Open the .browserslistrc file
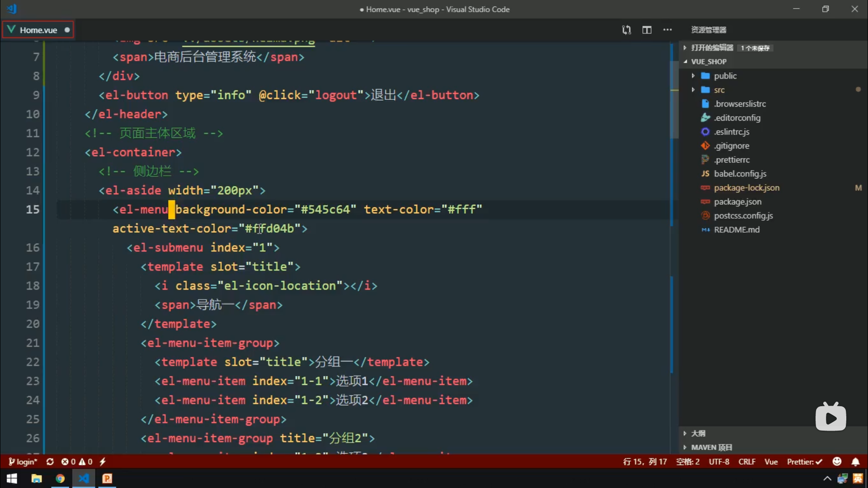This screenshot has width=868, height=488. (740, 104)
